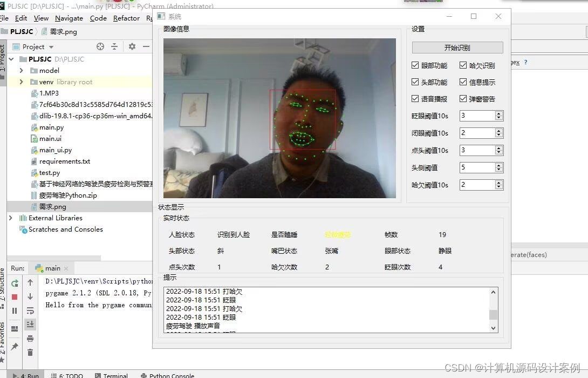Click the trash clear-all icon in Run panel
Image resolution: width=588 pixels, height=378 pixels.
[x=30, y=352]
